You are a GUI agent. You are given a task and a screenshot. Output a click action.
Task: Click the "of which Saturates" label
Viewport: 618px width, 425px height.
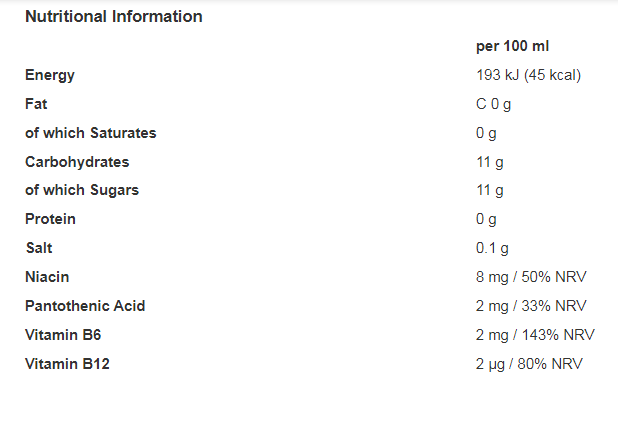[90, 133]
